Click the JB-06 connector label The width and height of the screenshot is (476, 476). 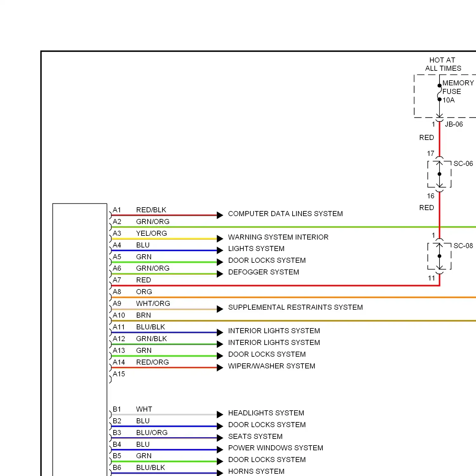[x=454, y=124]
